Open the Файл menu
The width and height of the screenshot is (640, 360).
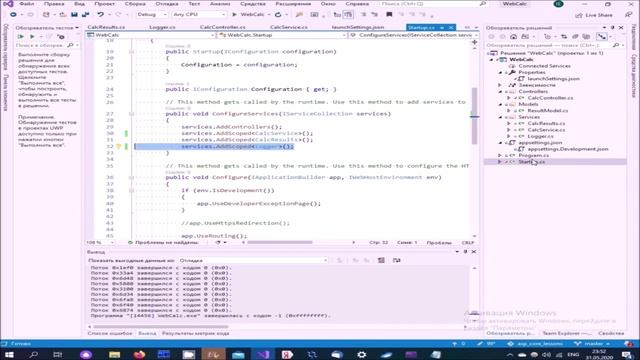coord(27,4)
